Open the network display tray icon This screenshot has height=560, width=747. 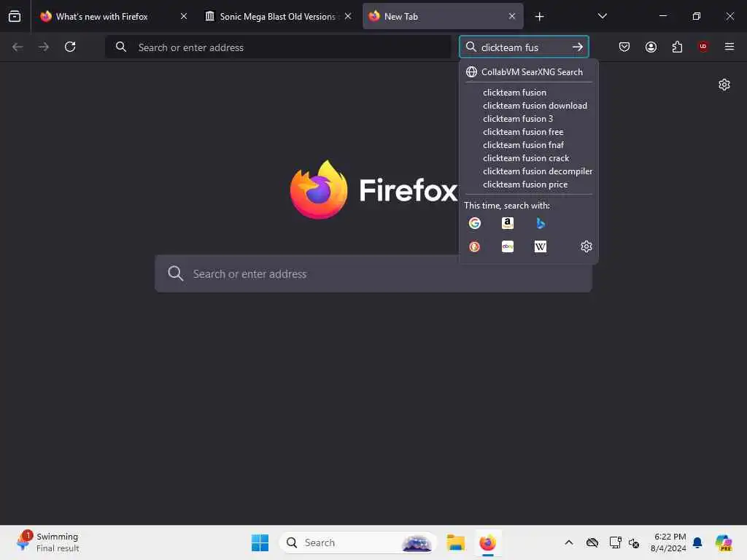click(615, 542)
